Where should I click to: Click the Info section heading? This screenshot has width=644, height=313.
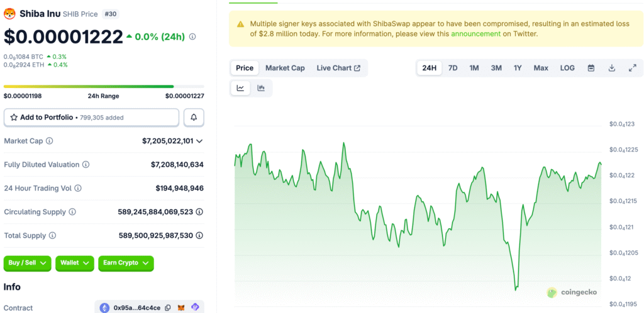(12, 287)
